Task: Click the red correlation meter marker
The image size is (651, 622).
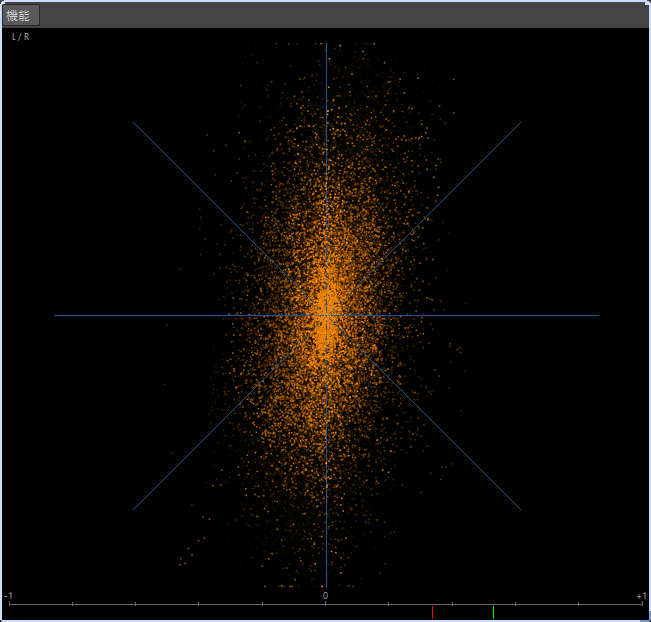Action: pos(432,612)
